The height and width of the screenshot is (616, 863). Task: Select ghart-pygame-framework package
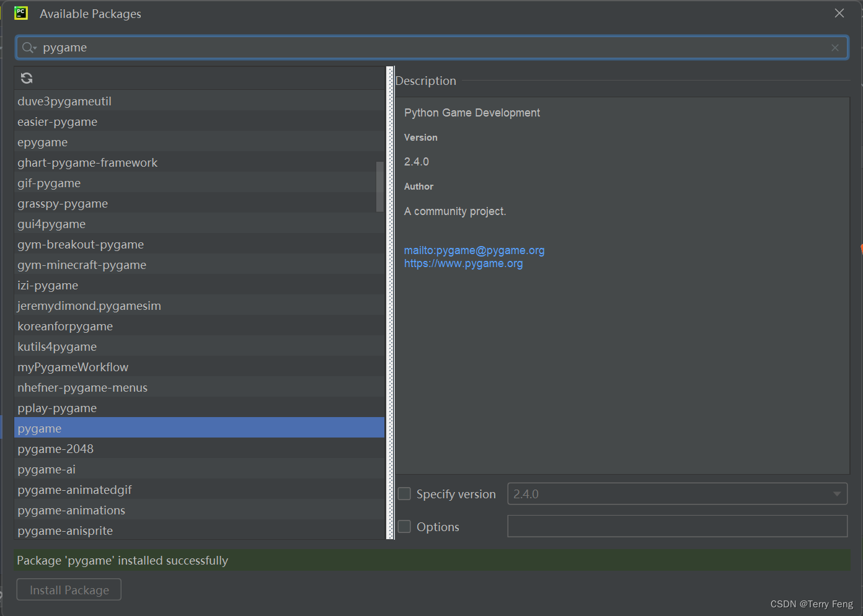point(199,162)
